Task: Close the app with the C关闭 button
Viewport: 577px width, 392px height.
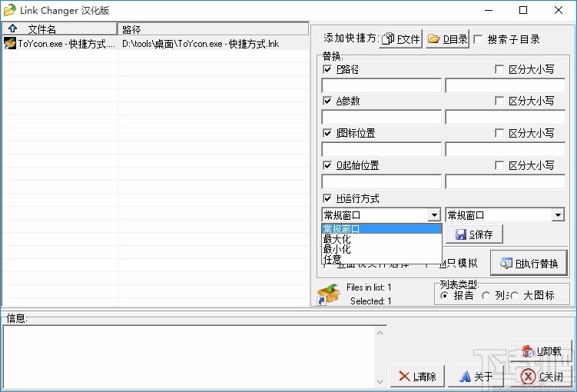Action: pyautogui.click(x=542, y=376)
